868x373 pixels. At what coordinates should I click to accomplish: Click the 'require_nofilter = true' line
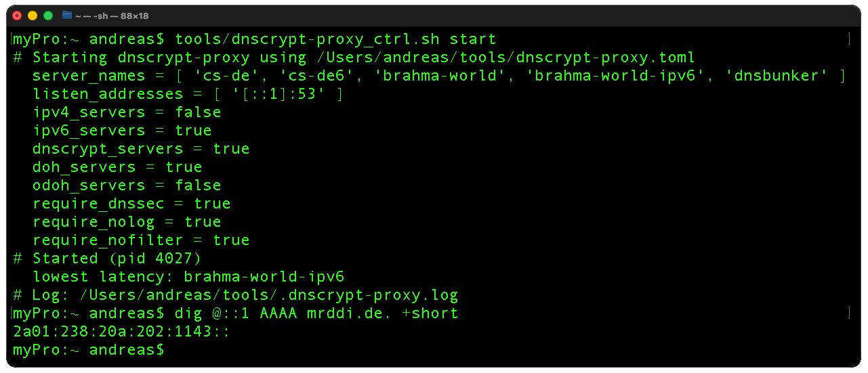point(141,240)
